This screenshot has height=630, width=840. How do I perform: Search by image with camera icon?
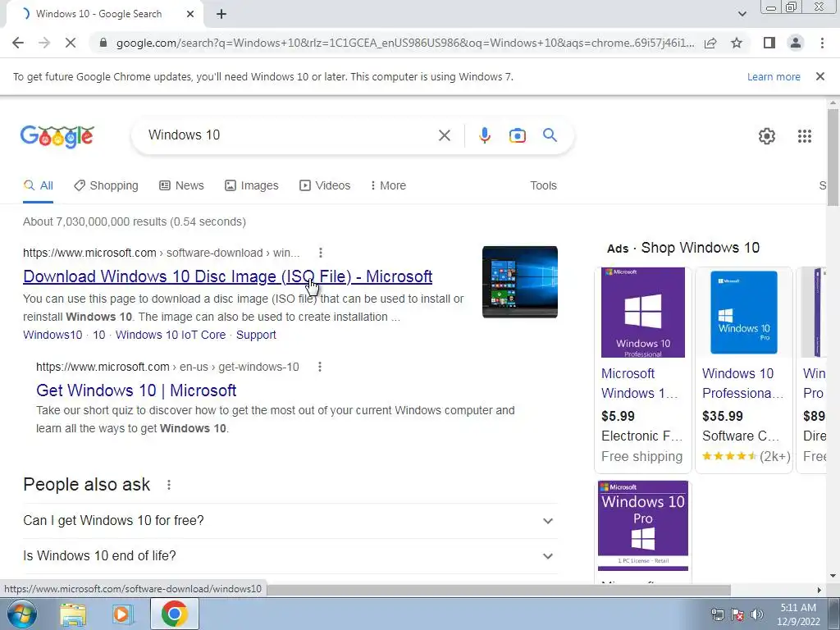coord(517,135)
